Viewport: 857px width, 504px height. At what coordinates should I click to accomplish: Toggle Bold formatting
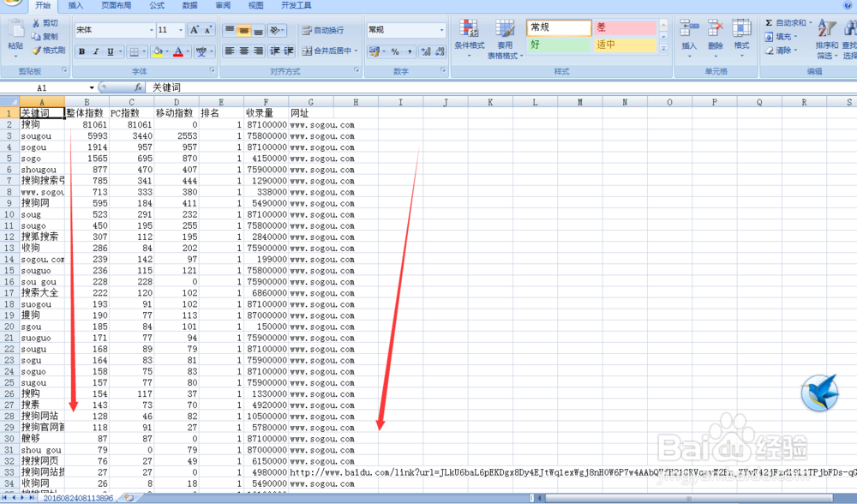pyautogui.click(x=82, y=51)
